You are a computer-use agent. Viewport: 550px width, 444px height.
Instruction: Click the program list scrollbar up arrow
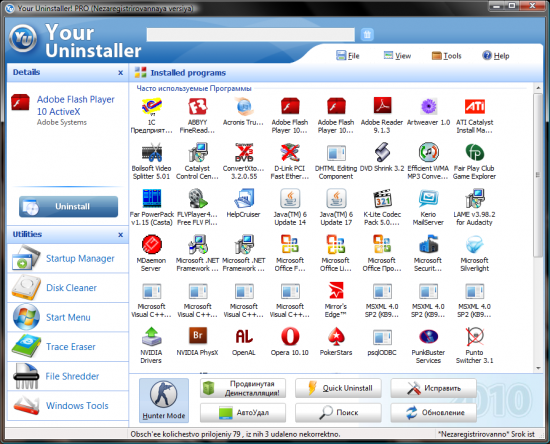(538, 88)
